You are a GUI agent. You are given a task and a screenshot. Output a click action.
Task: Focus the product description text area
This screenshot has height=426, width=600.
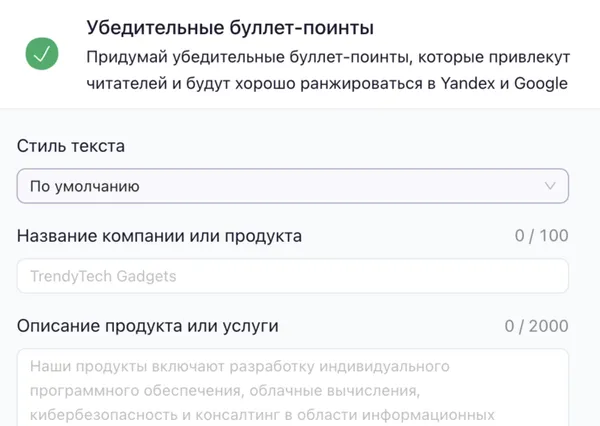(x=292, y=388)
